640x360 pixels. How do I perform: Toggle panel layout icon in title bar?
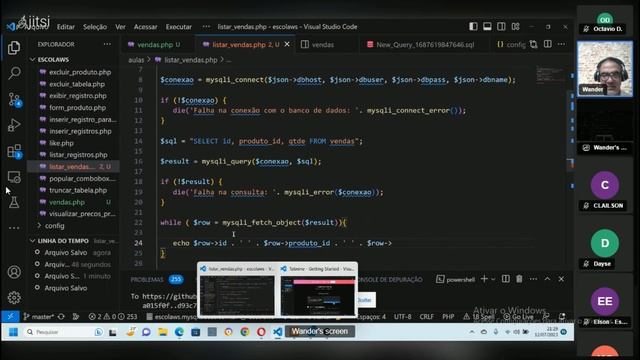487,27
